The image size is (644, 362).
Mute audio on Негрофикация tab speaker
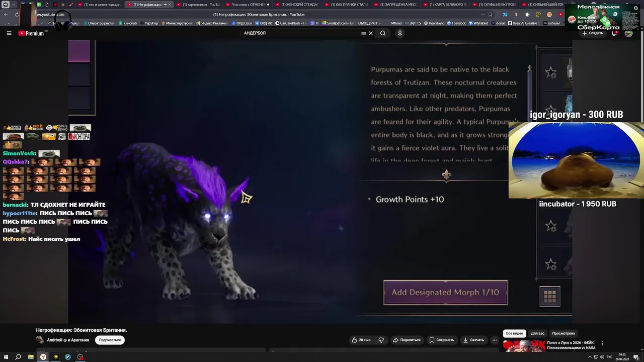tap(165, 5)
